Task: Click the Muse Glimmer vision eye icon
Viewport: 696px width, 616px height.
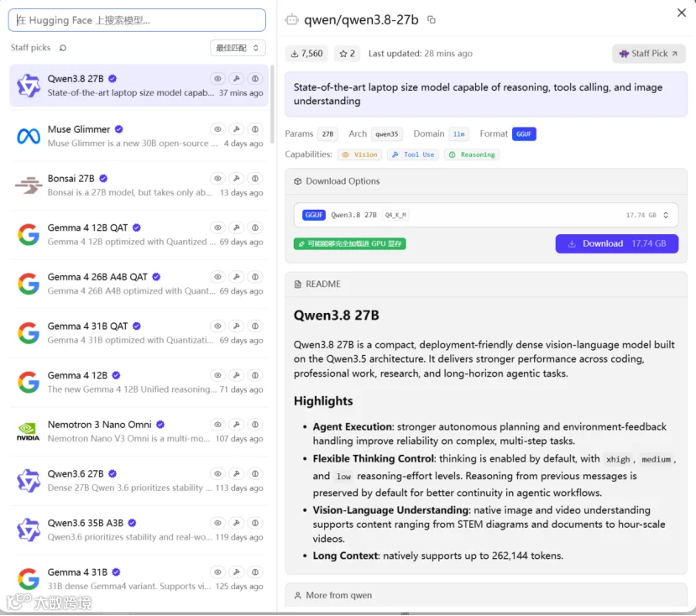Action: pos(217,129)
